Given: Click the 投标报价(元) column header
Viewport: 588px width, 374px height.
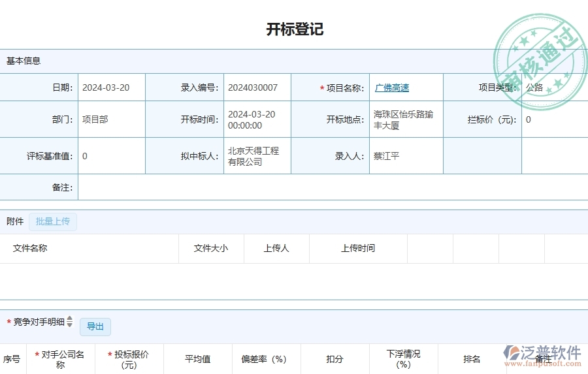Looking at the screenshot, I should coord(129,360).
